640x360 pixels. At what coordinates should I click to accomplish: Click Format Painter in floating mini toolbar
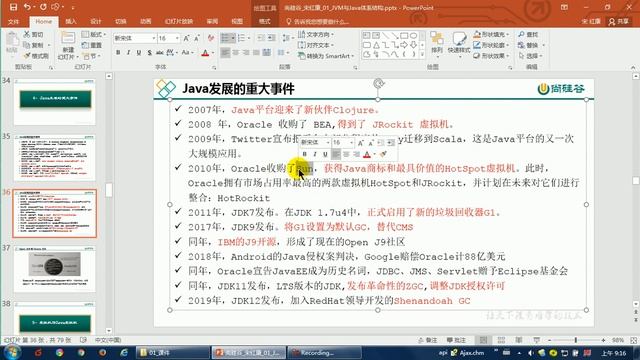[x=383, y=154]
